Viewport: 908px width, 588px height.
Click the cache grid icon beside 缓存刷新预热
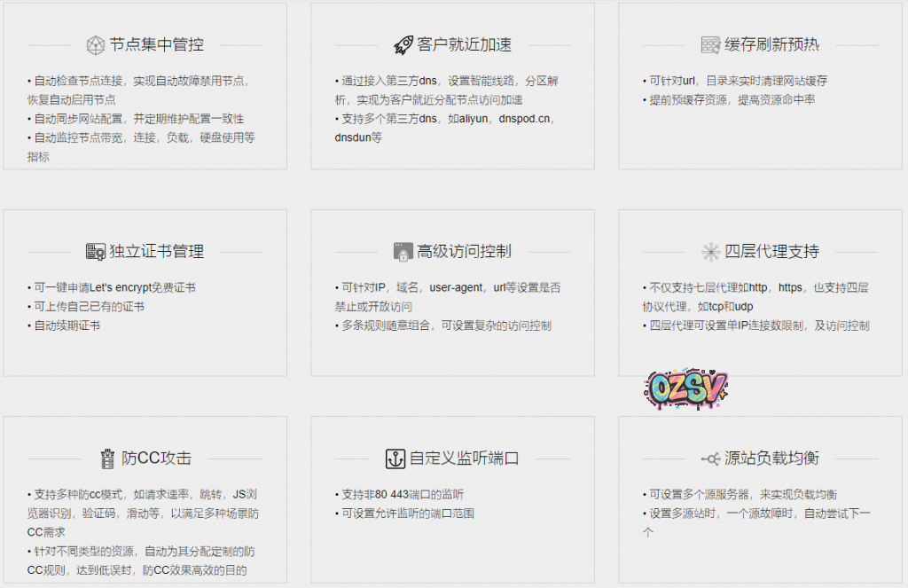click(x=710, y=45)
